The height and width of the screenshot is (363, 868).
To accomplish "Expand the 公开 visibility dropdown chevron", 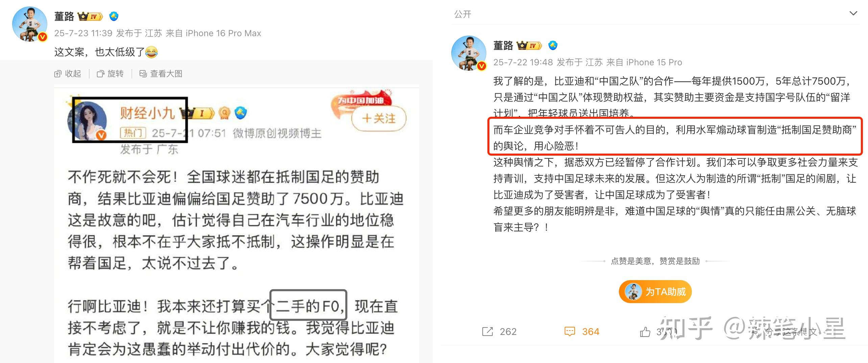I will point(853,14).
